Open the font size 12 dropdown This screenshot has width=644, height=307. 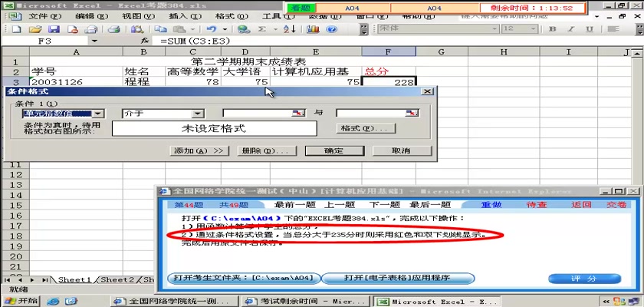[533, 28]
